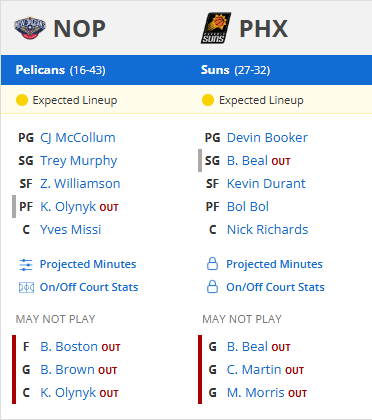Screen dimensions: 372x420
Task: Select Kevin Durant in the Suns lineup
Action: [x=266, y=184]
